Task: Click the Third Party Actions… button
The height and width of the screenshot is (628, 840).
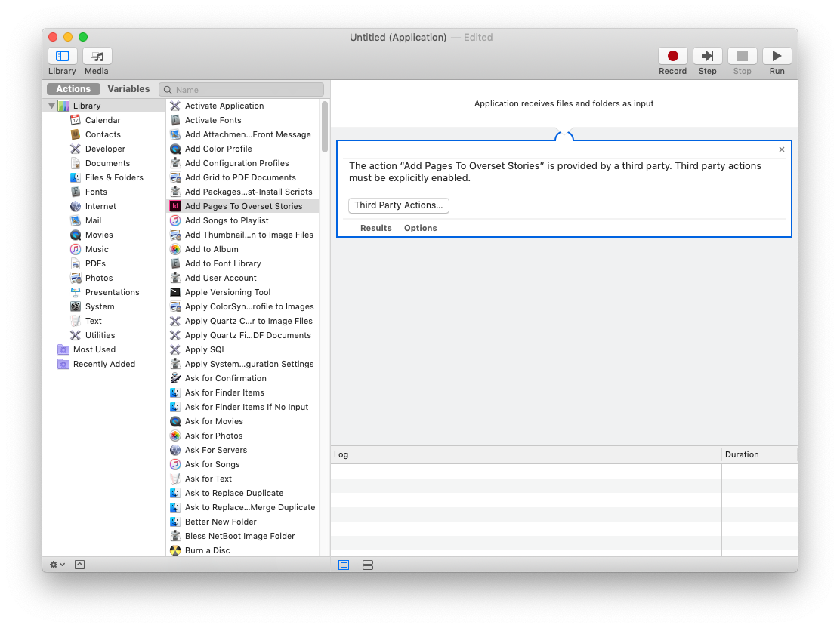Action: point(399,205)
